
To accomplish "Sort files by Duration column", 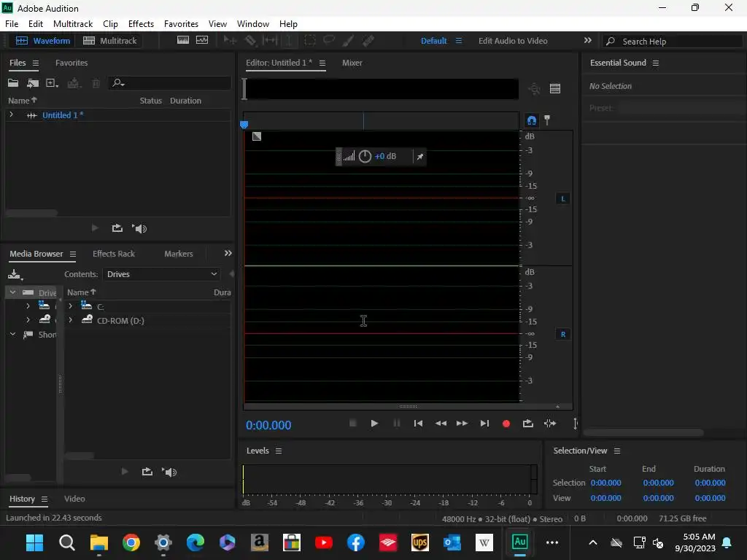I will coord(185,101).
